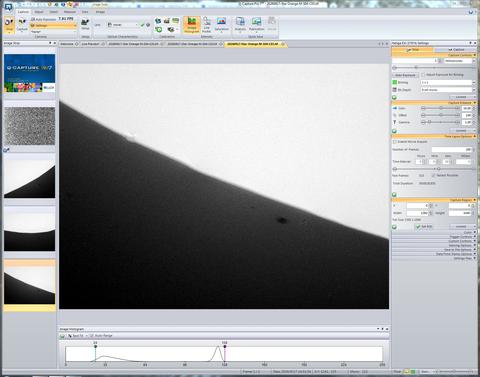Click the first calibration icon, top row
480x377 pixels.
[158, 21]
